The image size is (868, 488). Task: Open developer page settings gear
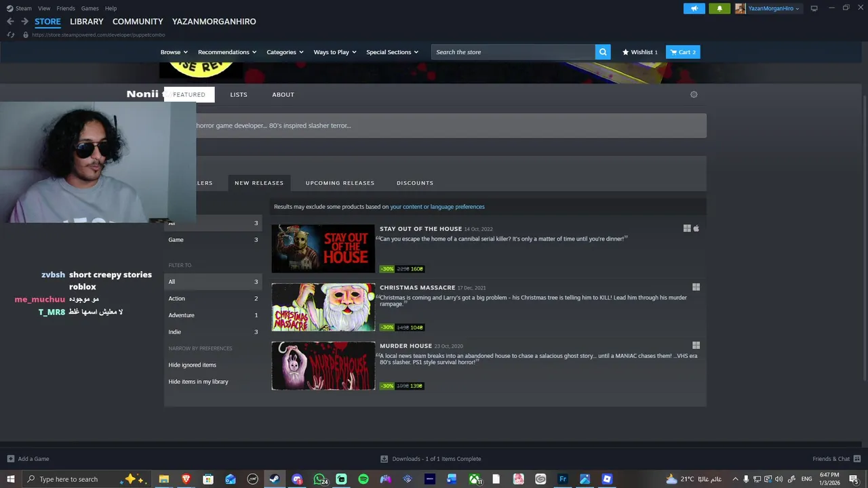tap(694, 94)
